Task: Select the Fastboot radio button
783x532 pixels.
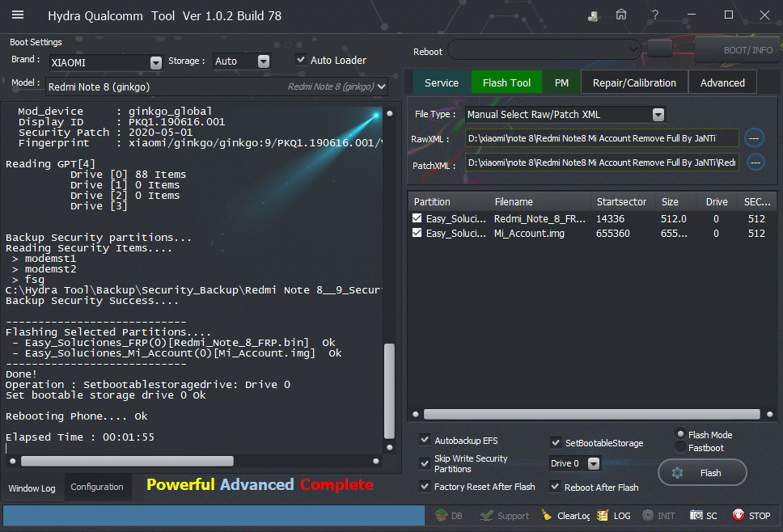Action: [680, 447]
